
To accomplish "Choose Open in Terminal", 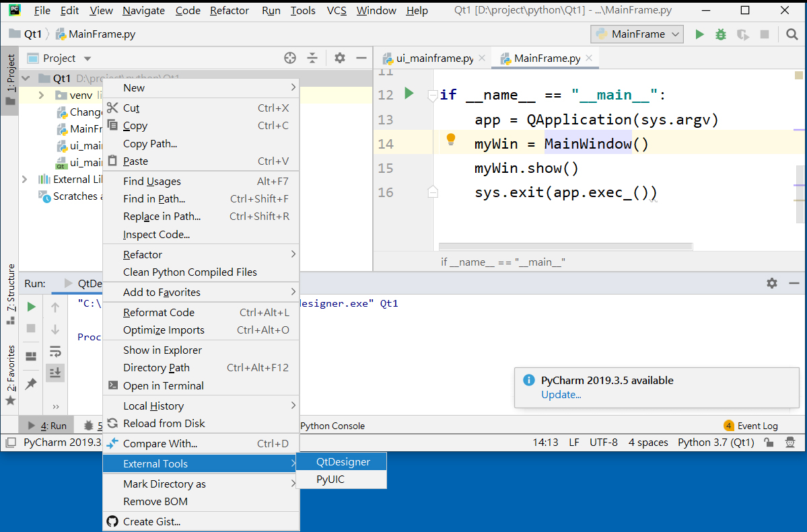I will coord(201,386).
